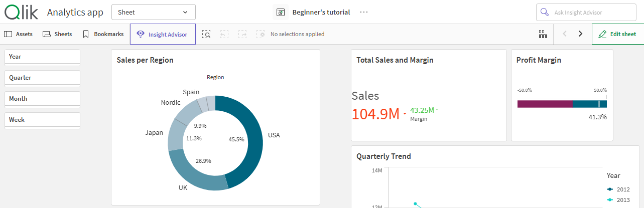The image size is (644, 208).
Task: Click the app overview icon beside Beginner's tutorial
Action: click(281, 12)
